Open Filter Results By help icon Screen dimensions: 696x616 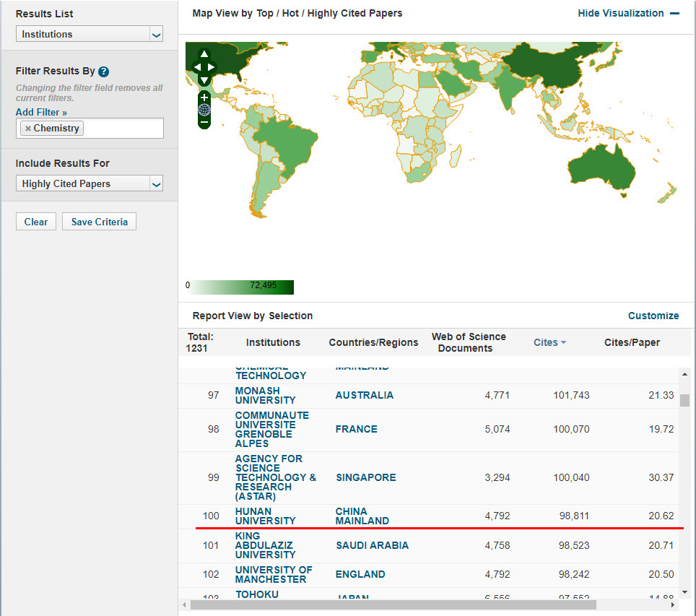pos(104,71)
